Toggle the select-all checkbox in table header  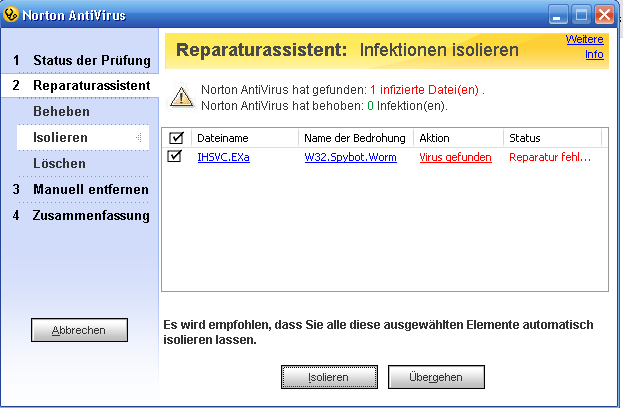(176, 138)
